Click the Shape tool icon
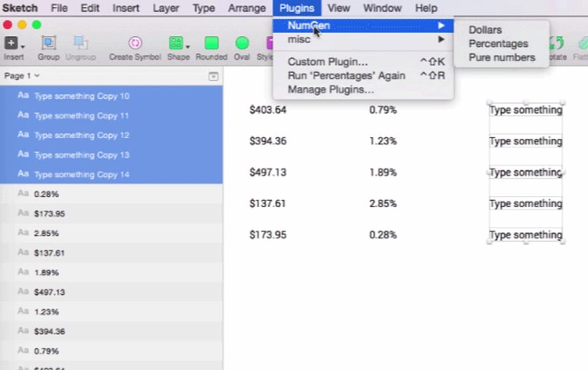 (x=176, y=43)
